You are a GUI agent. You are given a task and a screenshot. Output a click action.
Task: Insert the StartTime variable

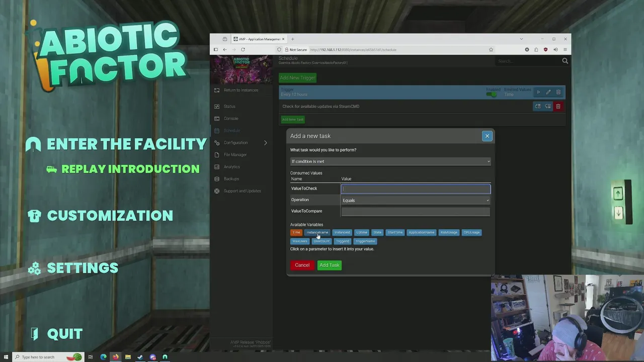395,232
